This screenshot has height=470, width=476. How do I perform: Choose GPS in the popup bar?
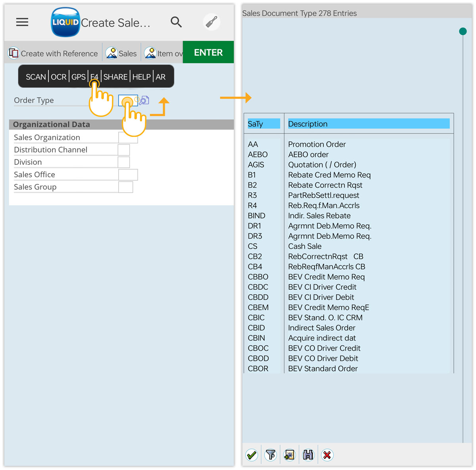(x=79, y=77)
